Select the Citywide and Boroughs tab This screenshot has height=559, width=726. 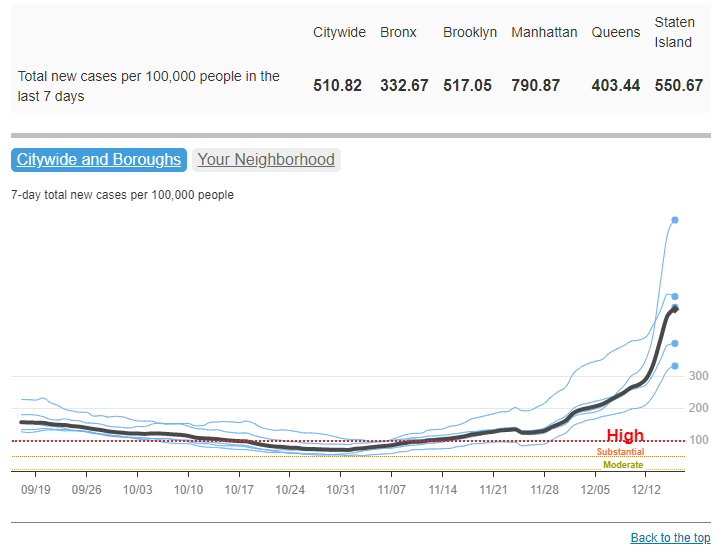point(99,160)
